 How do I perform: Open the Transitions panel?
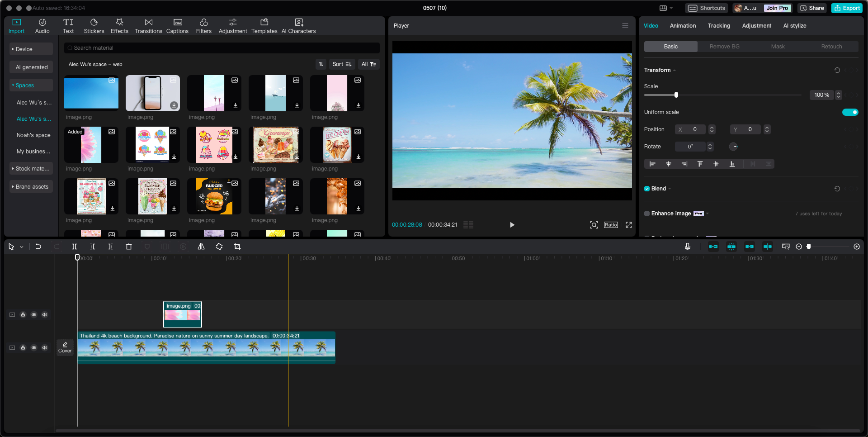(148, 26)
